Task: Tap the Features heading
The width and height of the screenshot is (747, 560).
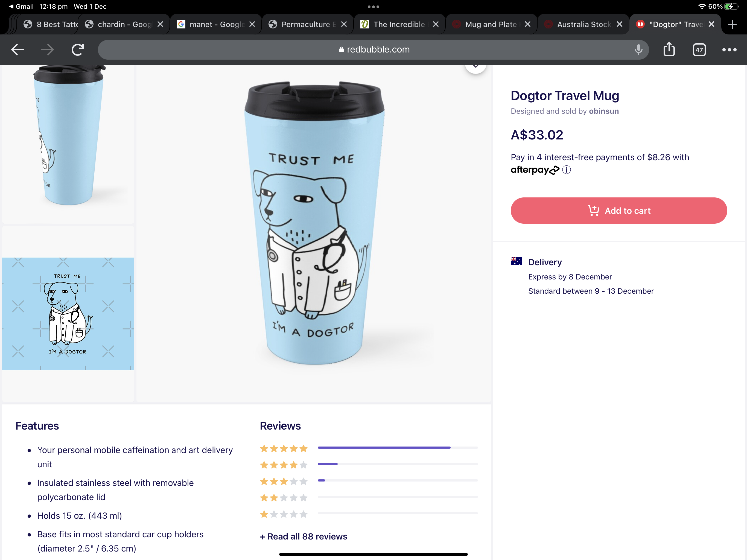Action: click(37, 426)
